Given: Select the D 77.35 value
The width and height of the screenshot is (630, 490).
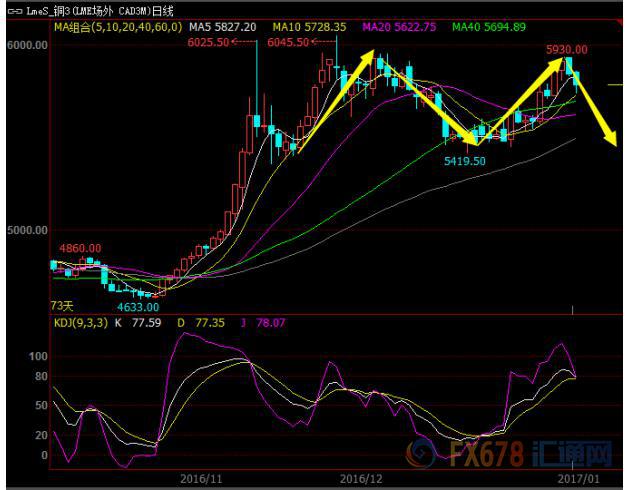Looking at the screenshot, I should (x=201, y=323).
